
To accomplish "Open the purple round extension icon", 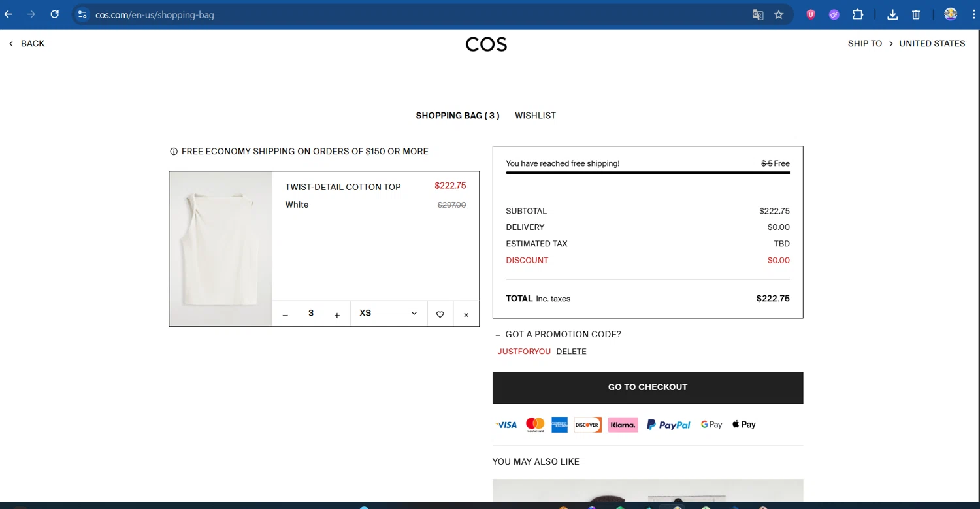I will (x=834, y=14).
